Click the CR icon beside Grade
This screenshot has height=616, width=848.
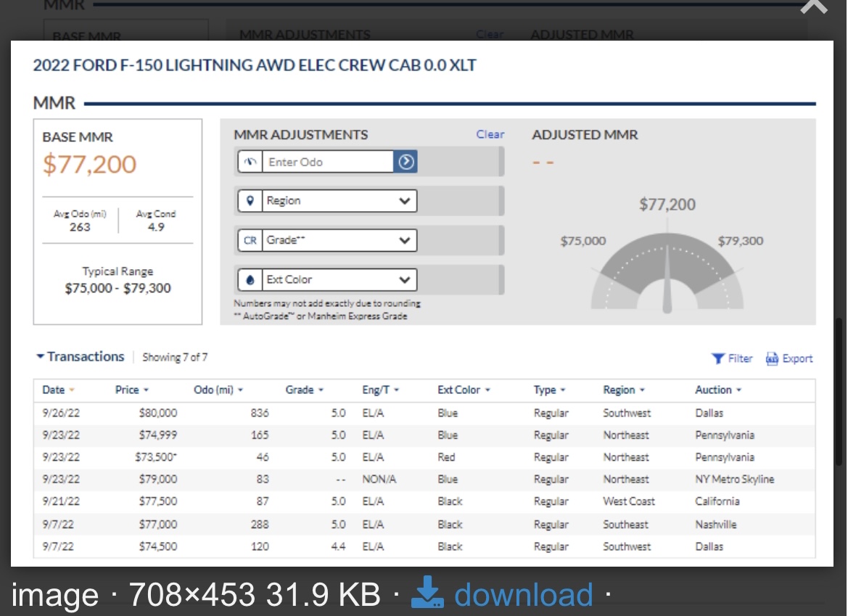[x=250, y=241]
